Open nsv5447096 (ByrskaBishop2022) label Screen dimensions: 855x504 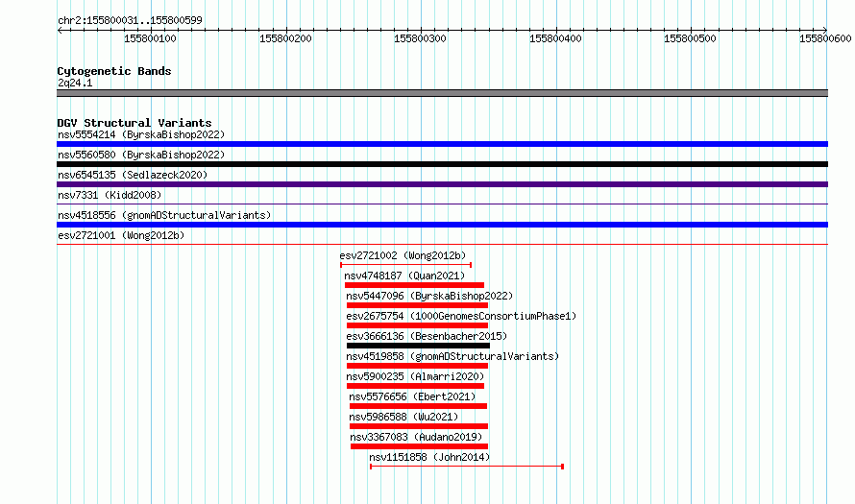pyautogui.click(x=429, y=296)
